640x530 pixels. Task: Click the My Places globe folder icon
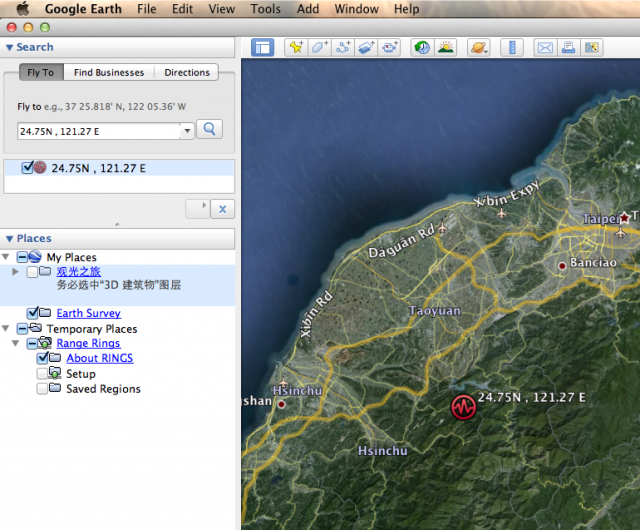[x=35, y=256]
